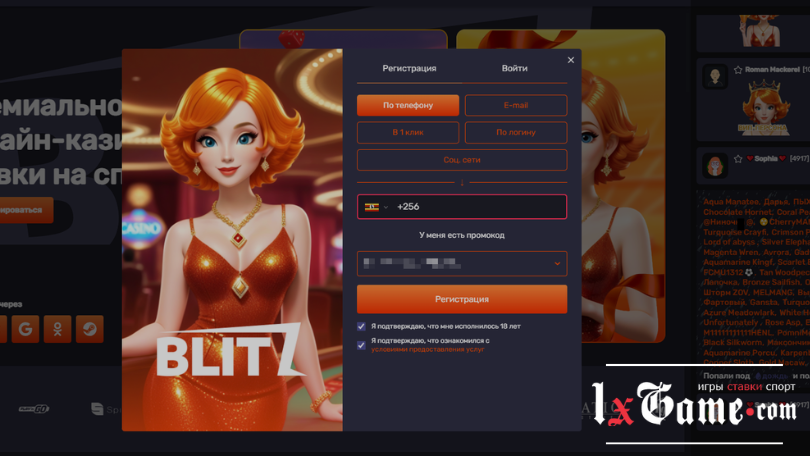
Task: Click the Steam login icon
Action: (89, 329)
